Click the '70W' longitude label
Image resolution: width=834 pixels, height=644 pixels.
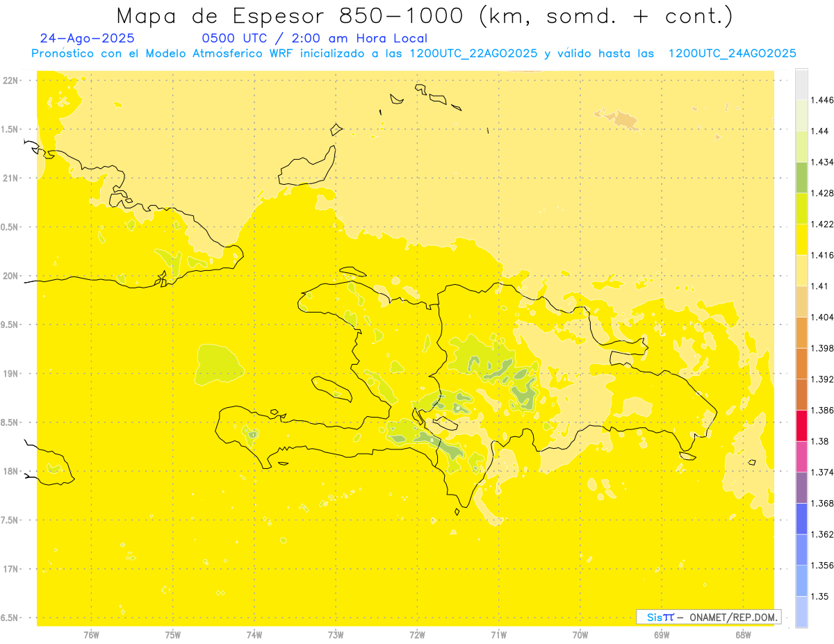pyautogui.click(x=580, y=635)
